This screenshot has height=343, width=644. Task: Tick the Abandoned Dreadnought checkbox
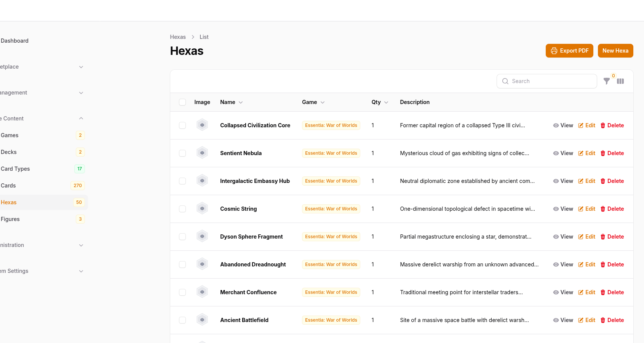pyautogui.click(x=182, y=264)
